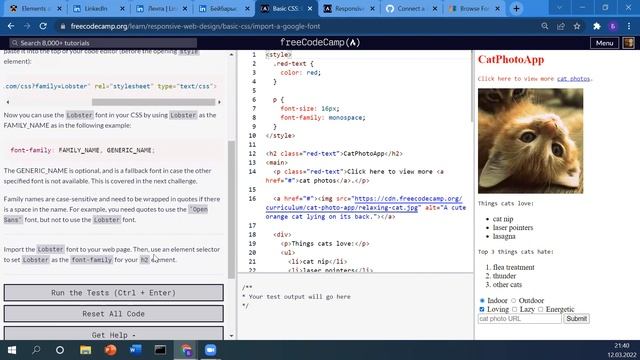Click the font-family: monospace line in editor

click(322, 118)
